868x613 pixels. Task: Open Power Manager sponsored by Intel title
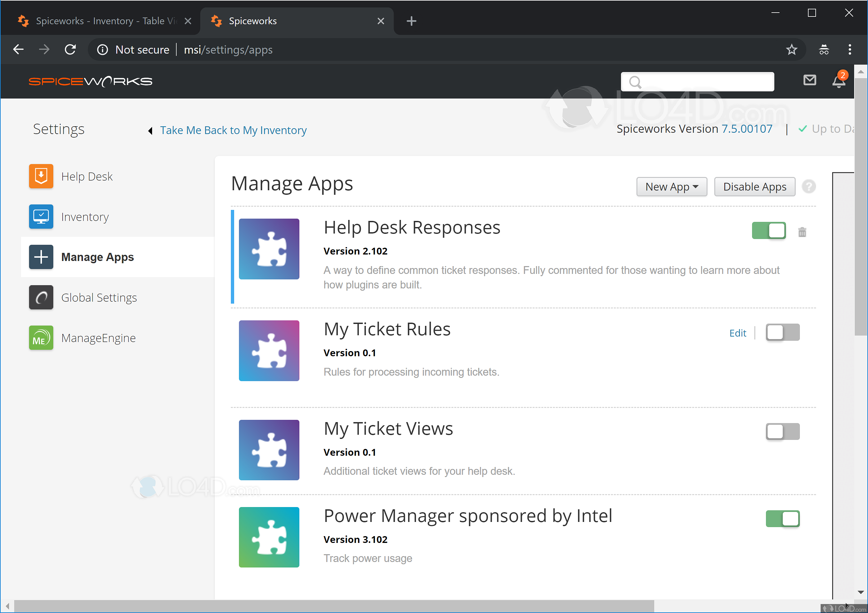click(468, 516)
